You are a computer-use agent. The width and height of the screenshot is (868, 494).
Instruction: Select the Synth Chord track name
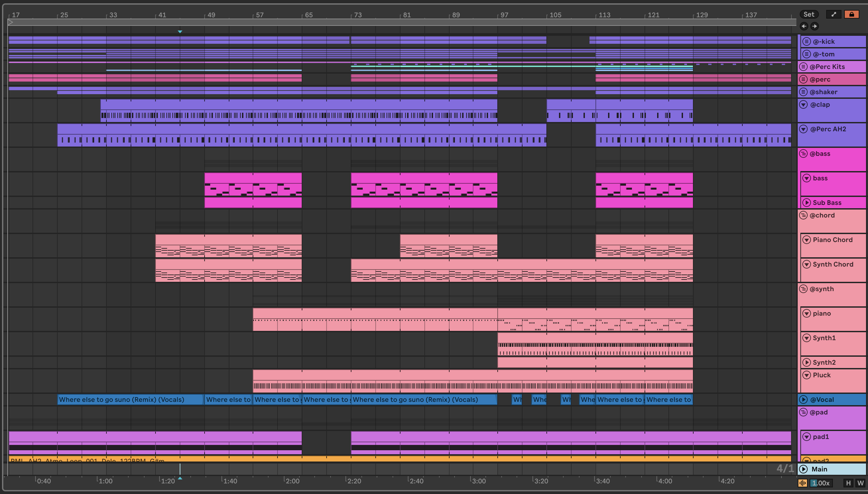tap(833, 264)
